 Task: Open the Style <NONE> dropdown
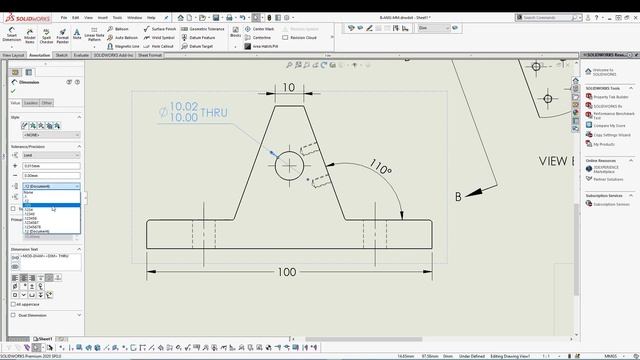click(x=51, y=135)
